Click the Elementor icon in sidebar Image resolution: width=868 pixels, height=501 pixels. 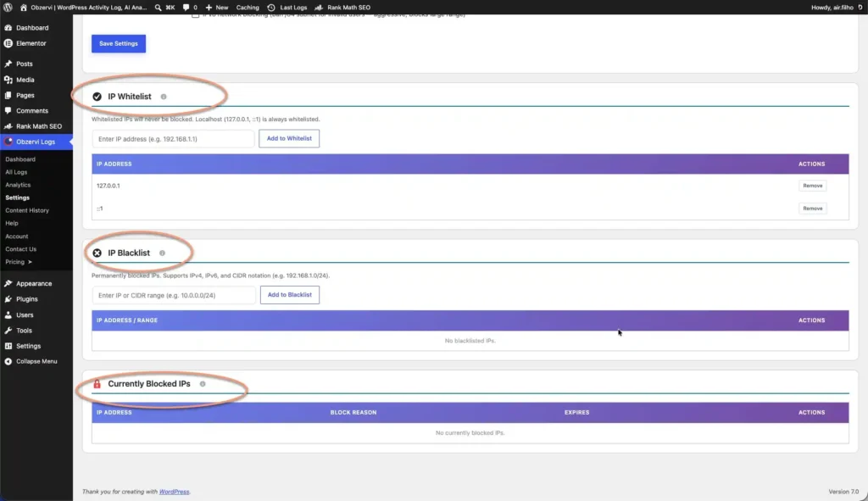(8, 43)
